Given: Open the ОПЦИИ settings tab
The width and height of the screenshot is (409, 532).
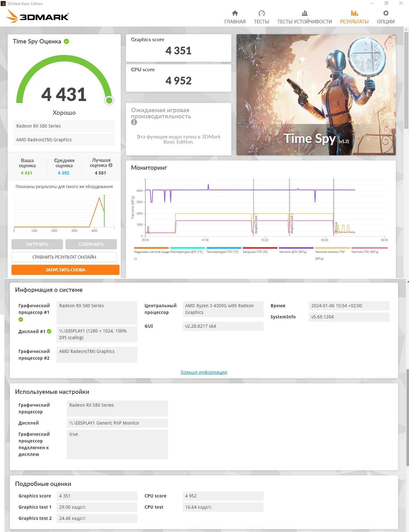Looking at the screenshot, I should pos(386,17).
